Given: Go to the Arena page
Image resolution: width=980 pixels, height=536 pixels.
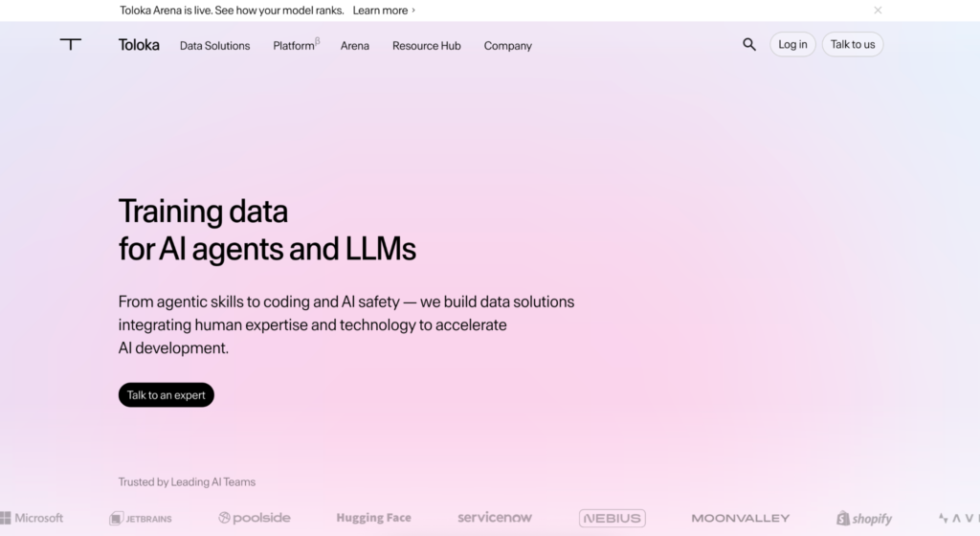Looking at the screenshot, I should pyautogui.click(x=354, y=46).
